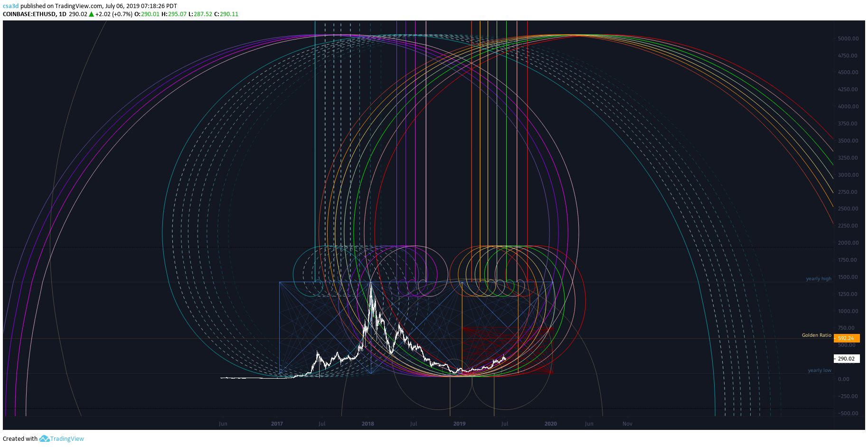Click the yearly high line label
Image resolution: width=868 pixels, height=447 pixels.
coord(819,279)
